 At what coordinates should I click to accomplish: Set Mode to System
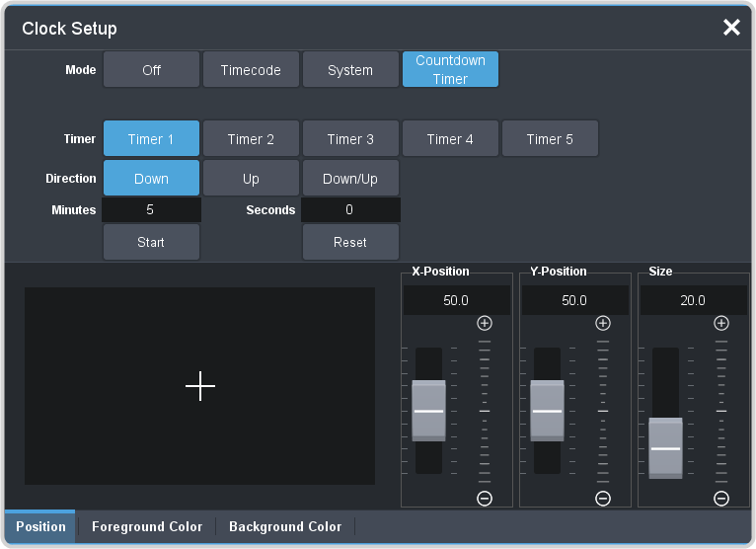click(x=350, y=69)
